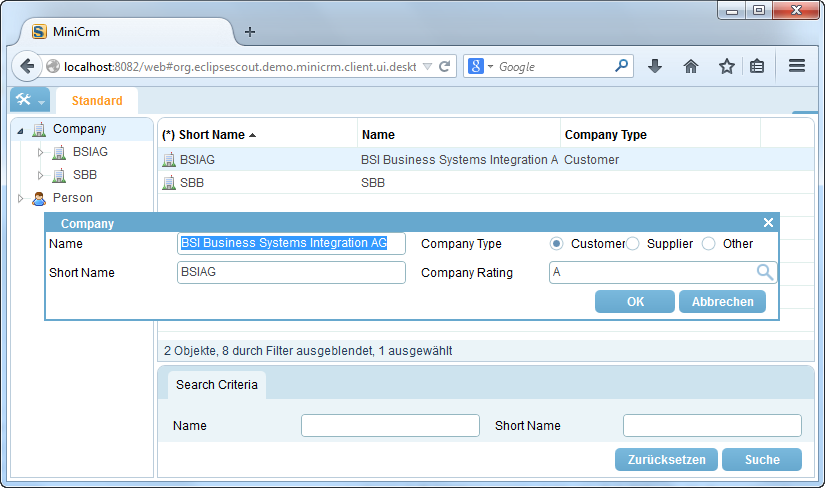This screenshot has height=488, width=825.
Task: Click the browser back arrow button
Action: pos(26,66)
